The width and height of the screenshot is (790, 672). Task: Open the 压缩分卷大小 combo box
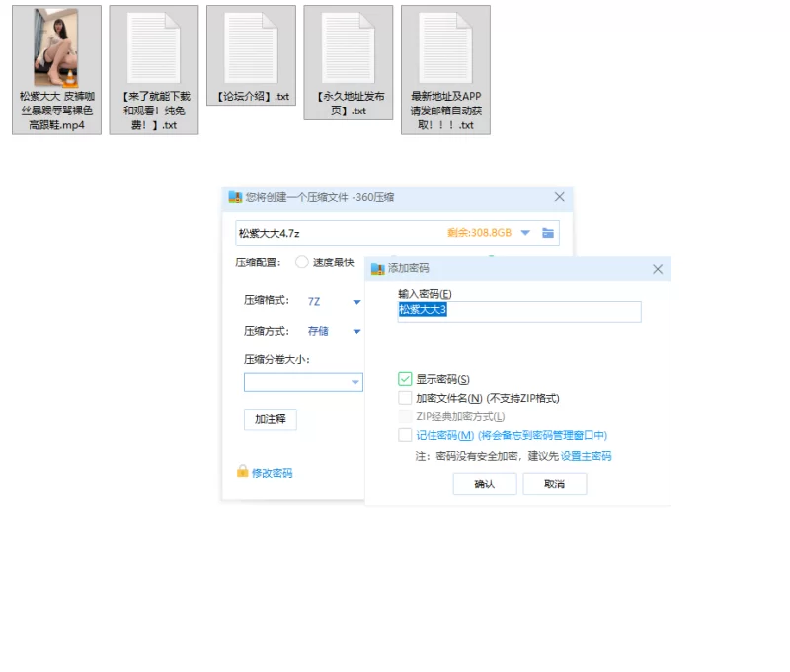click(303, 382)
